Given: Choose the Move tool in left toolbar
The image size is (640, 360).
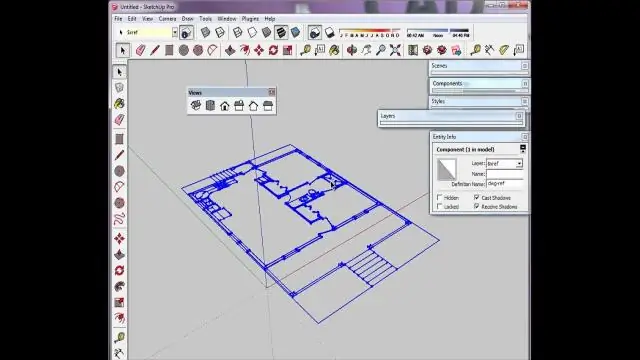Looking at the screenshot, I should tap(119, 238).
